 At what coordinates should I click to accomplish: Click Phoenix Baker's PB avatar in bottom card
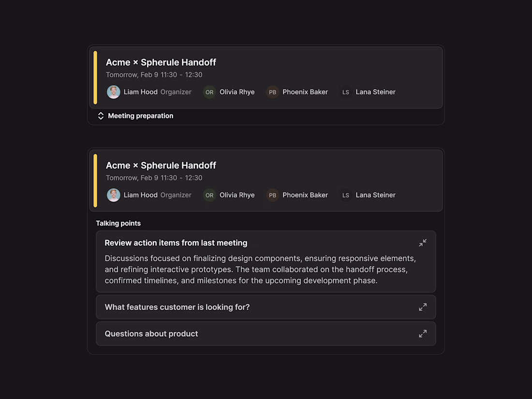(x=273, y=195)
